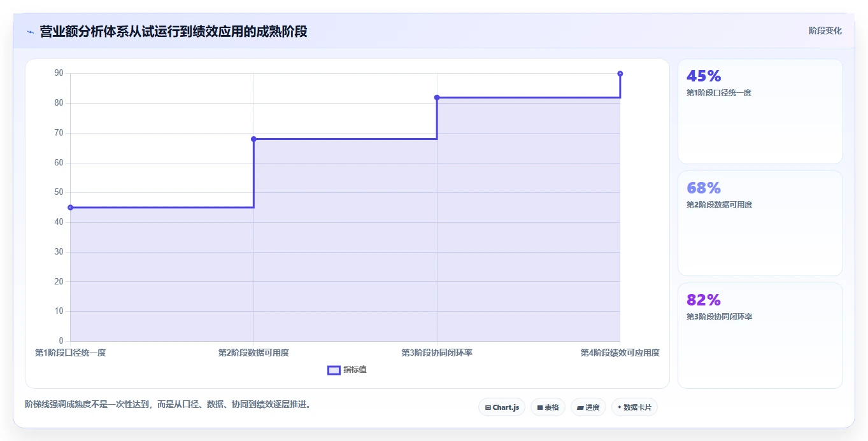Click x-axis label 第2阶段数据可用度
Image resolution: width=868 pixels, height=441 pixels.
point(253,353)
